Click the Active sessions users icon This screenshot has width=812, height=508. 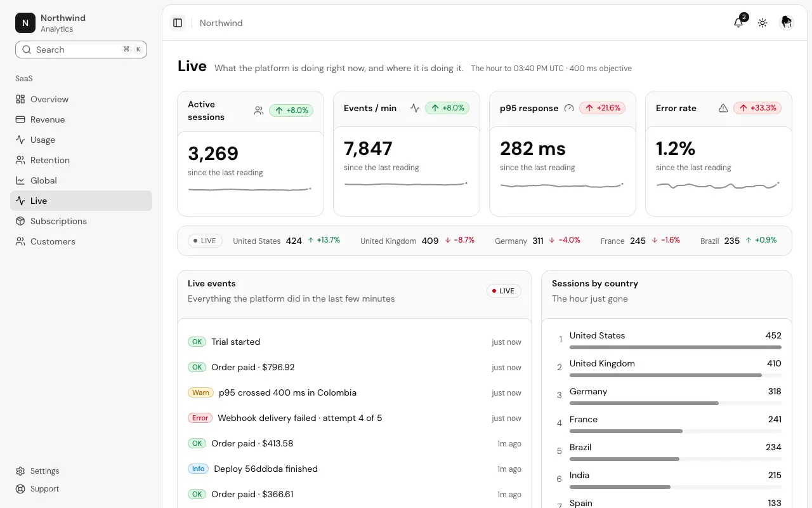259,110
